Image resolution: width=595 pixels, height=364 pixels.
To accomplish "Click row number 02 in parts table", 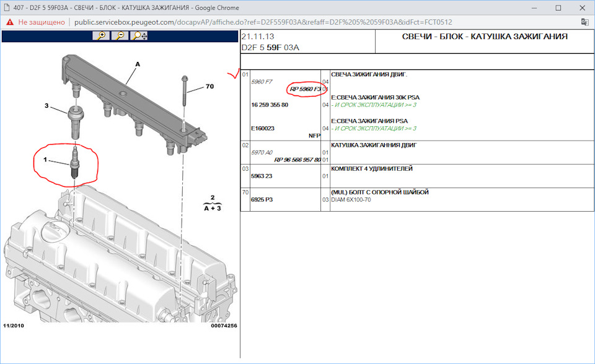I will pos(245,145).
